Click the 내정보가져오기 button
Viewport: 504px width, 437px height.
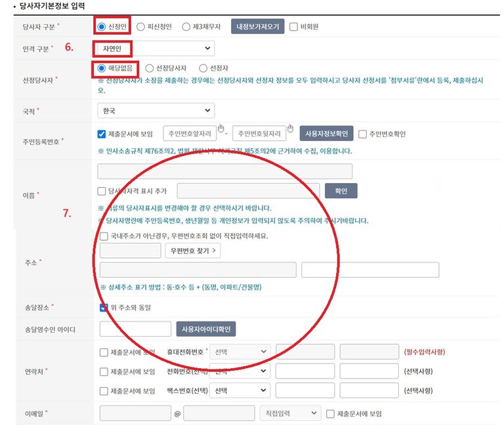pos(257,27)
